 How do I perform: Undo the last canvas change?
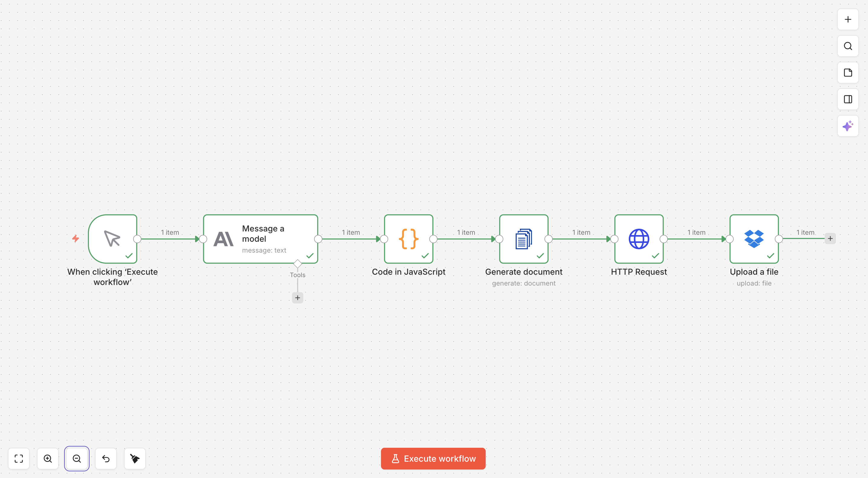(x=106, y=458)
